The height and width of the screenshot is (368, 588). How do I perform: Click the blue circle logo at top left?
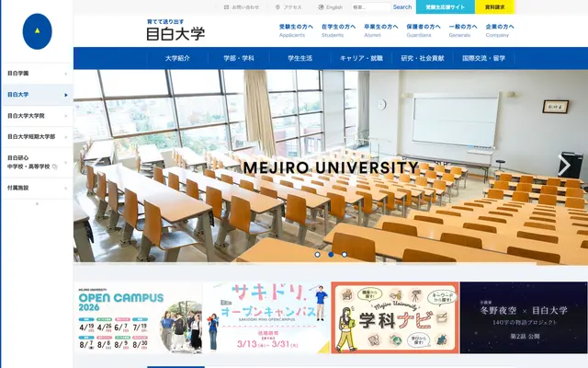click(x=37, y=31)
